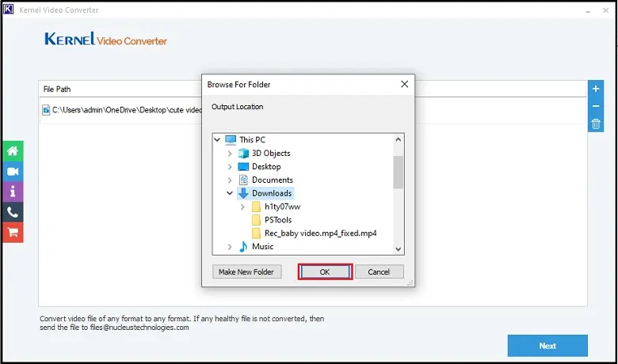The width and height of the screenshot is (618, 364).
Task: Select the Downloads label in tree
Action: (x=272, y=193)
